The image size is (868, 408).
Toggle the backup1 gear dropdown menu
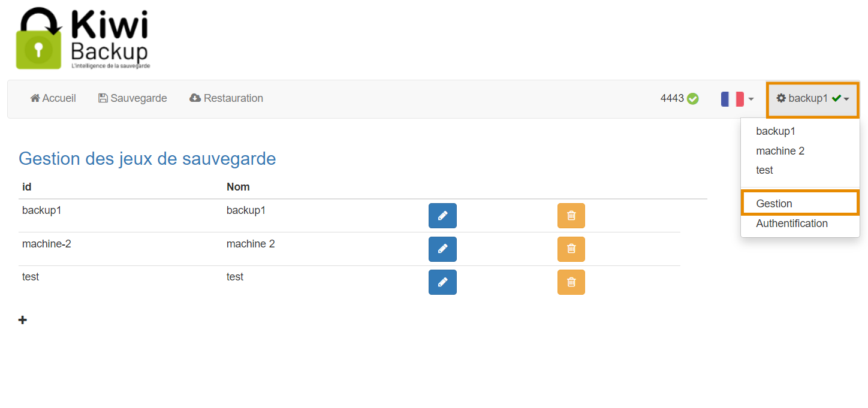tap(812, 99)
